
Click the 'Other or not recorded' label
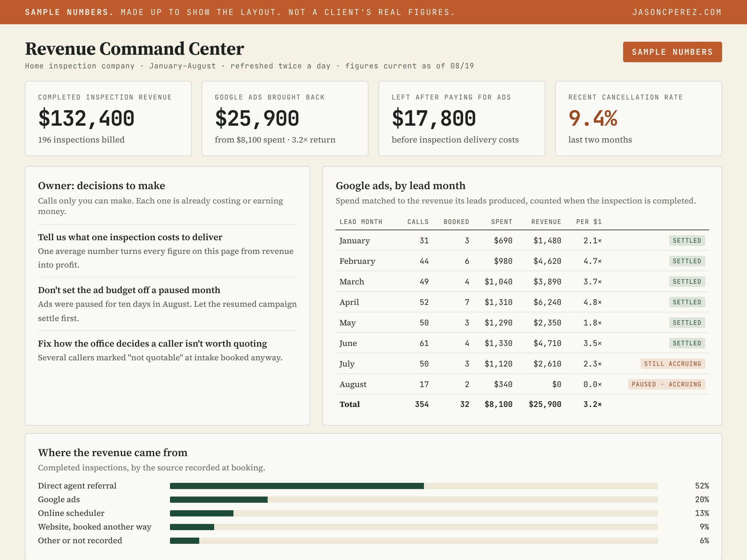[x=80, y=541]
